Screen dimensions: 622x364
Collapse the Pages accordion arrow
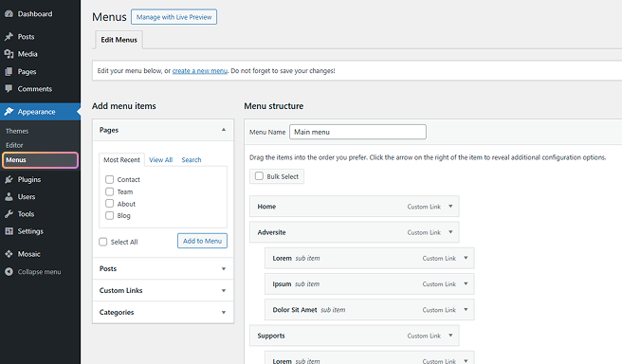click(x=224, y=130)
